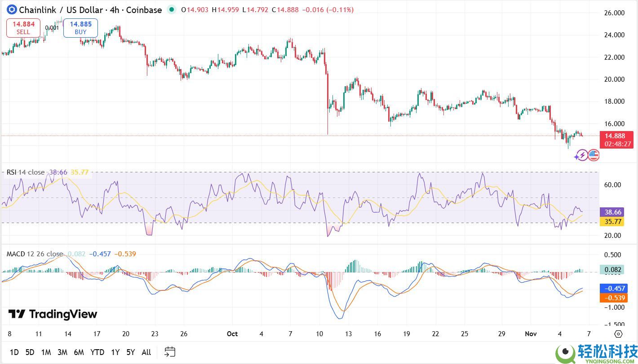The width and height of the screenshot is (638, 364).
Task: Open symbol search via Chainlink / US Dollar title
Action: pyautogui.click(x=90, y=9)
